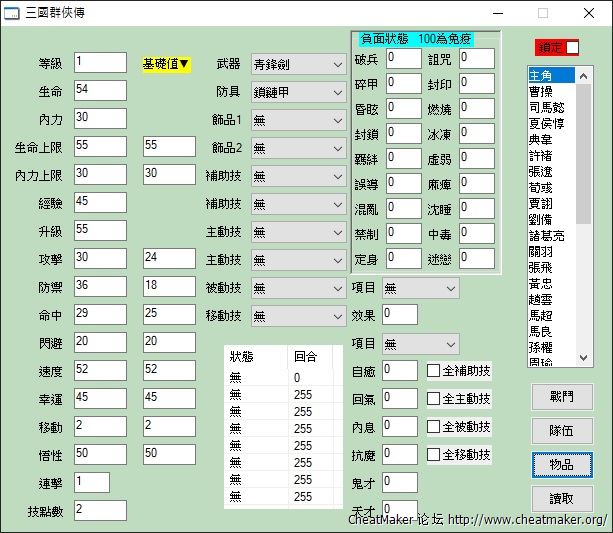613x533 pixels.
Task: Tick the 全移動技 checkbox
Action: [x=433, y=454]
